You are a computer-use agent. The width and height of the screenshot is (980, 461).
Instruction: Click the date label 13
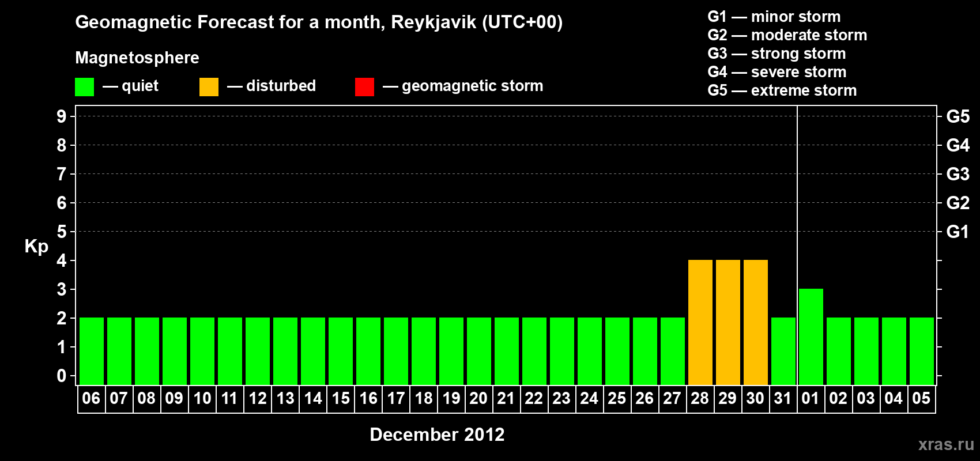click(x=285, y=398)
